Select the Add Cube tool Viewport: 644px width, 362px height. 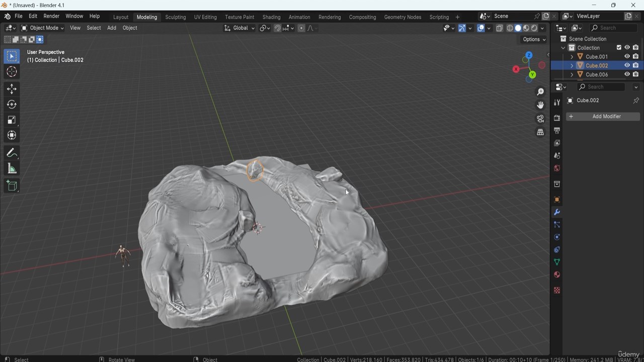point(12,186)
